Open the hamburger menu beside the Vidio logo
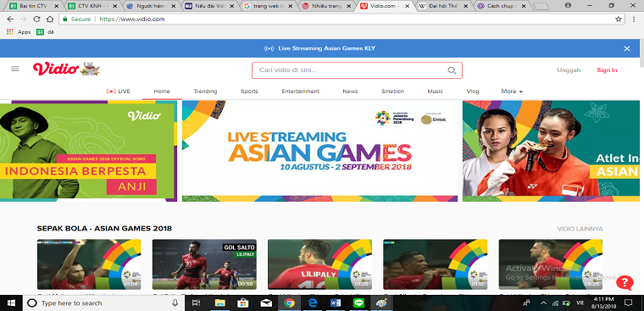This screenshot has height=311, width=644. coord(14,69)
